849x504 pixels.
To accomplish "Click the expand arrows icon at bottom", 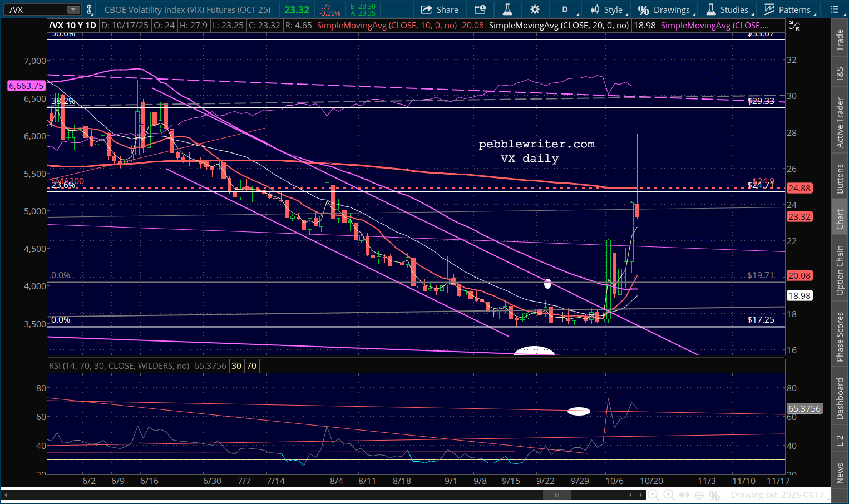I will 684,495.
